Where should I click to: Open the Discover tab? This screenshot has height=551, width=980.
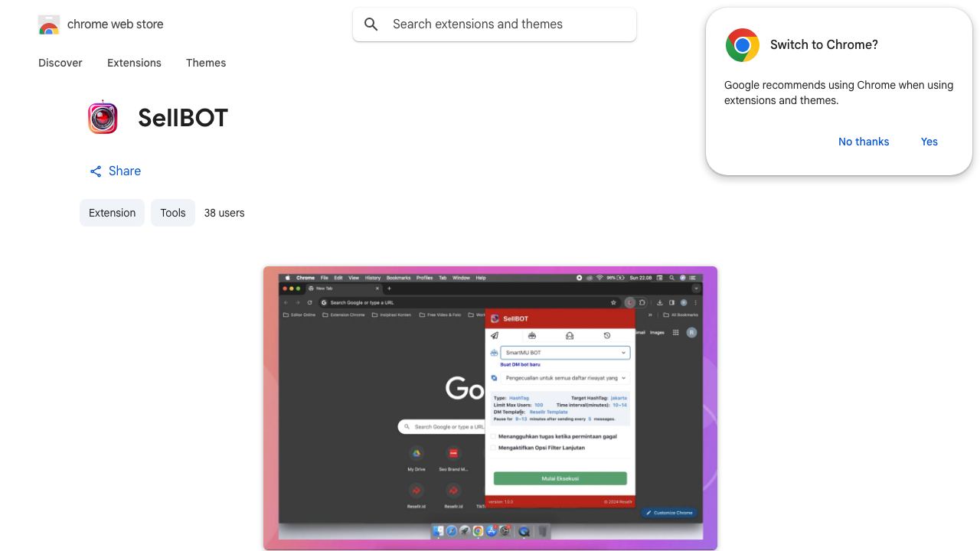[x=60, y=63]
